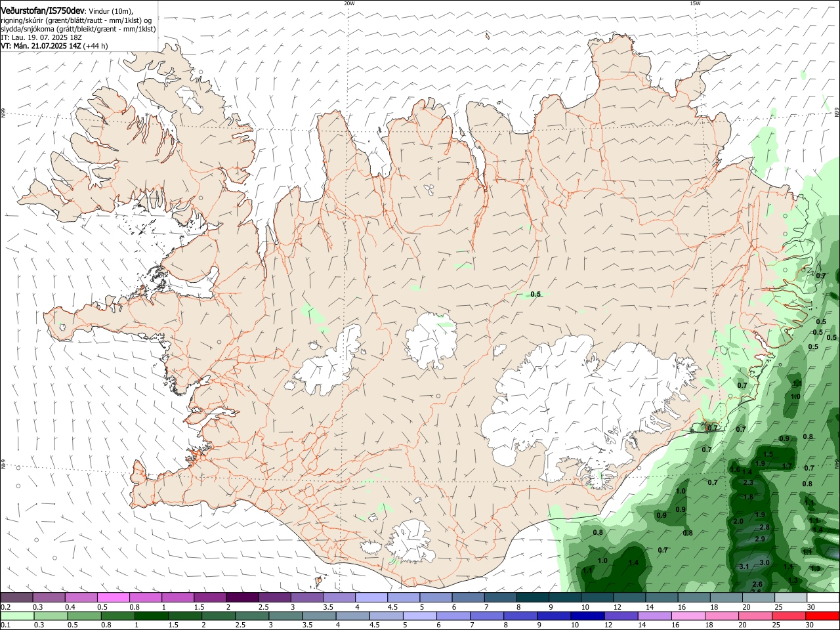Select the VT: Mán. 21.07.2025 14Z text
840x630 pixels.
[41, 46]
